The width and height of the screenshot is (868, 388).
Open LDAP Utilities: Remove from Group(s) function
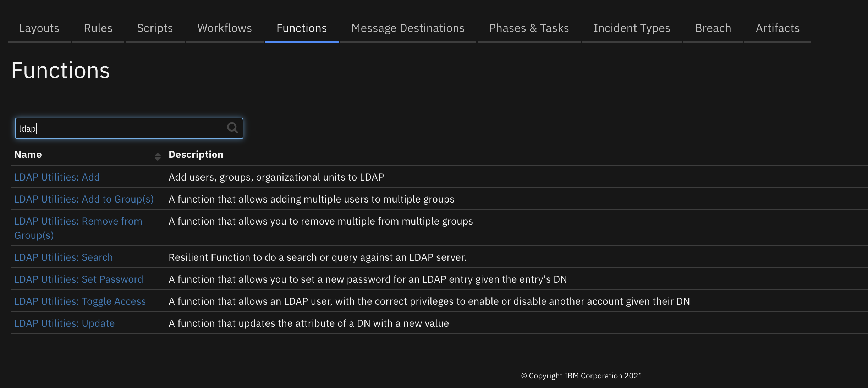[x=78, y=228]
